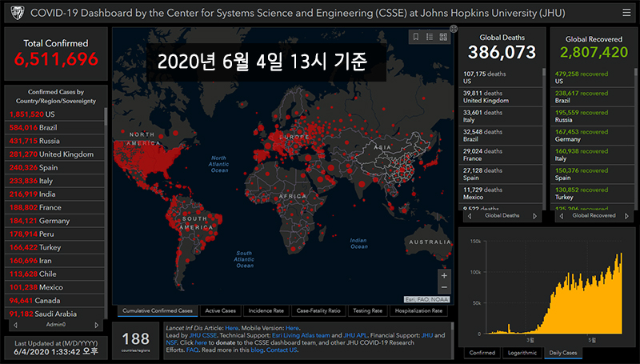Select Chile confirmed cases row
Screen dimensions: 640x364
coord(54,274)
